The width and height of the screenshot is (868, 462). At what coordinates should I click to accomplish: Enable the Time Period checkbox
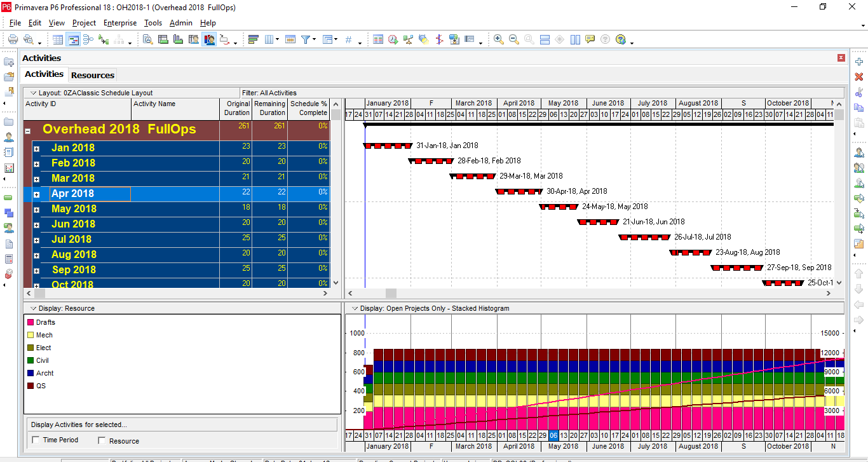click(x=36, y=440)
